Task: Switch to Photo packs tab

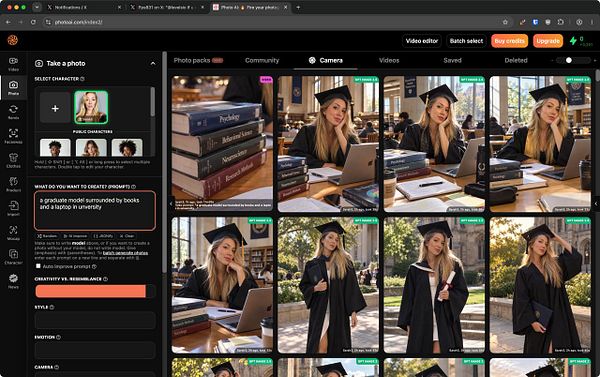Action: pos(197,60)
